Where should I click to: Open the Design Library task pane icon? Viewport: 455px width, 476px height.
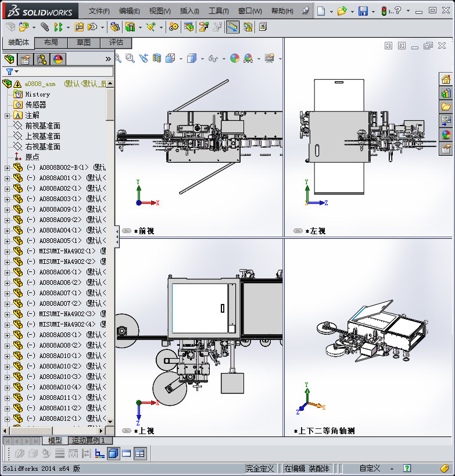[446, 93]
